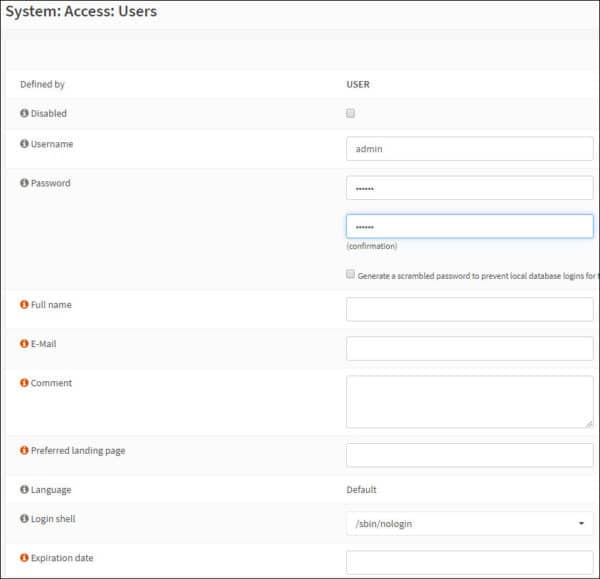Open the Login shell /sbin/nologin dropdown

tap(470, 523)
